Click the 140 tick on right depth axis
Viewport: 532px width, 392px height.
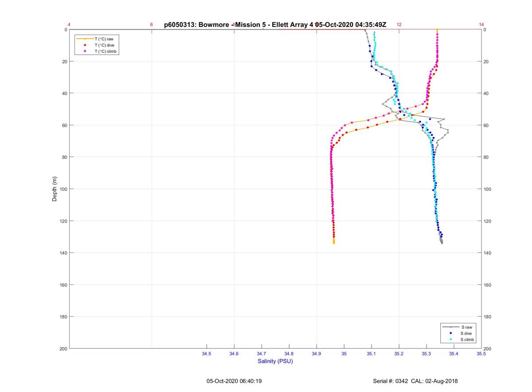(488, 253)
